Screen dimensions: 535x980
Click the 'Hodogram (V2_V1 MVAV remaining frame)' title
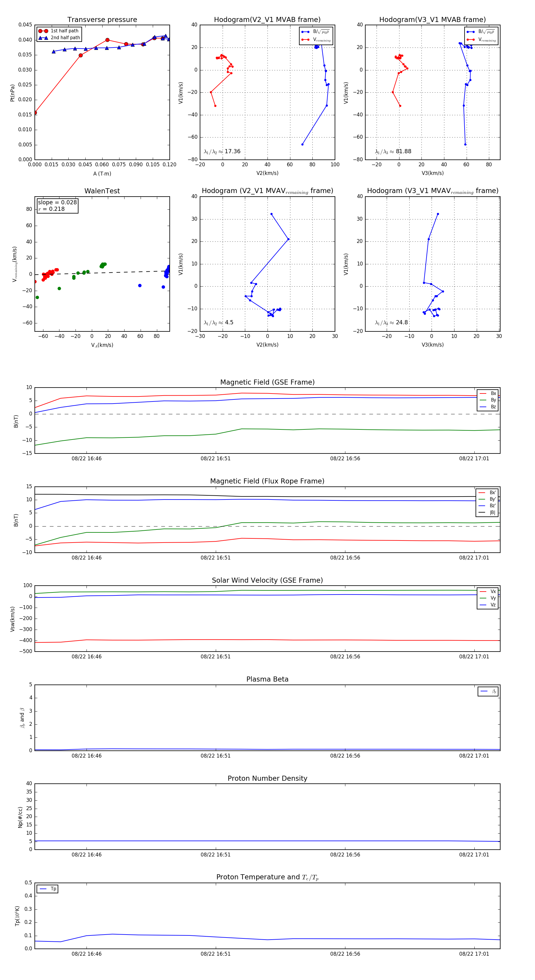[267, 191]
